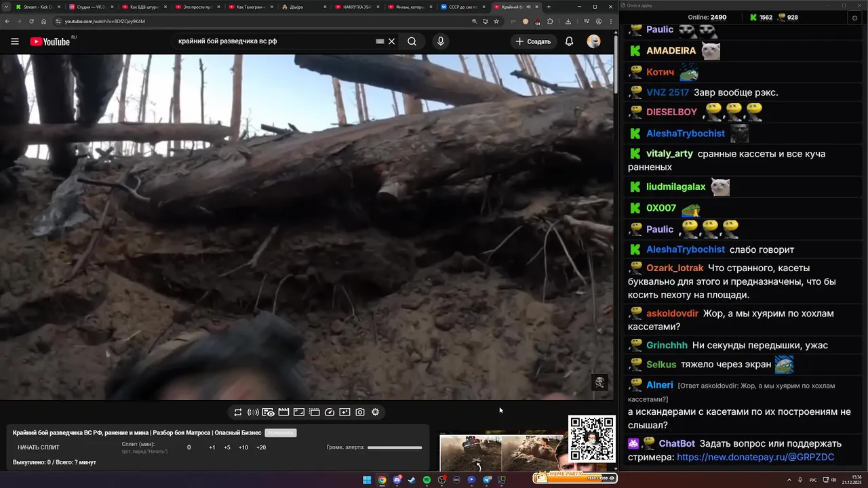Go to the YouTube home logo
This screenshot has height=488, width=868.
[50, 41]
